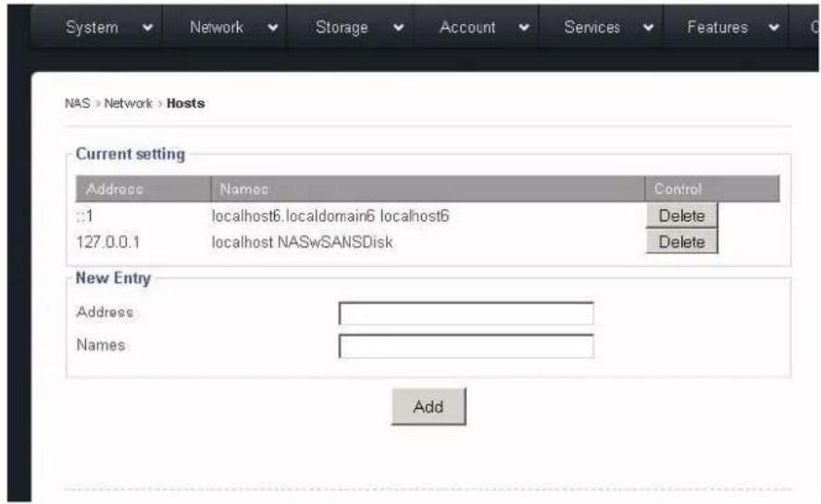The height and width of the screenshot is (504, 821).
Task: Select the Hosts breadcrumb item
Action: point(185,103)
